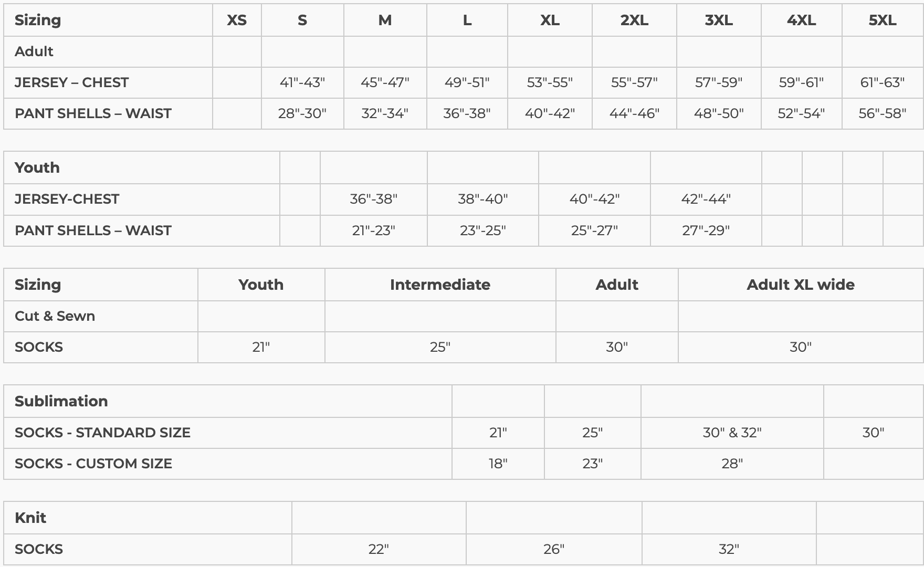Click the Cut & Sewn row label
924x567 pixels.
pyautogui.click(x=55, y=316)
